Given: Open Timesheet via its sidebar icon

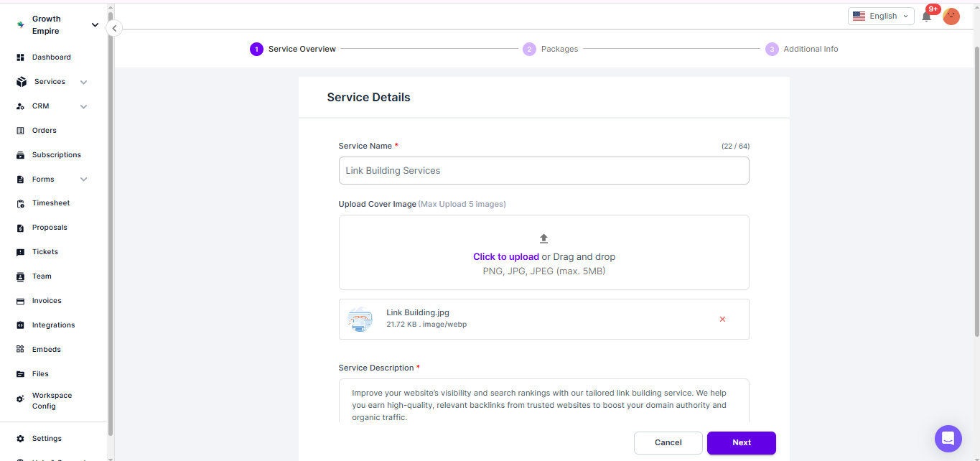Looking at the screenshot, I should [x=21, y=203].
